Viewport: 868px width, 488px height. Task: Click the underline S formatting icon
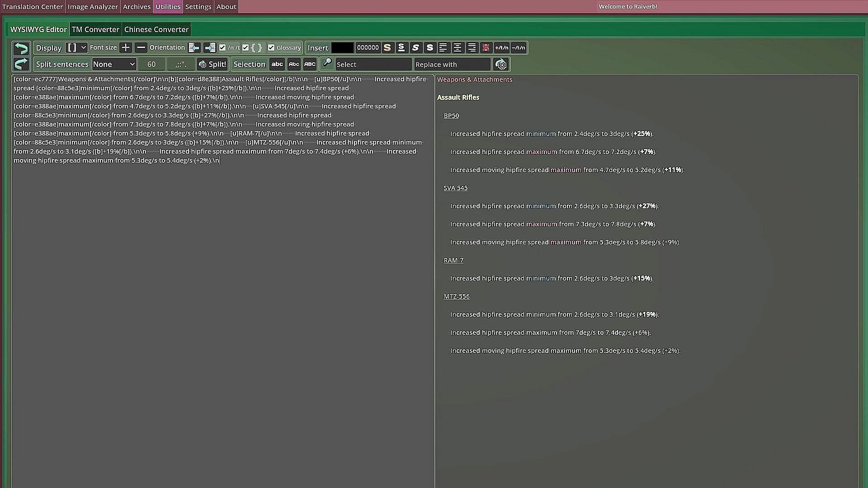pyautogui.click(x=401, y=47)
